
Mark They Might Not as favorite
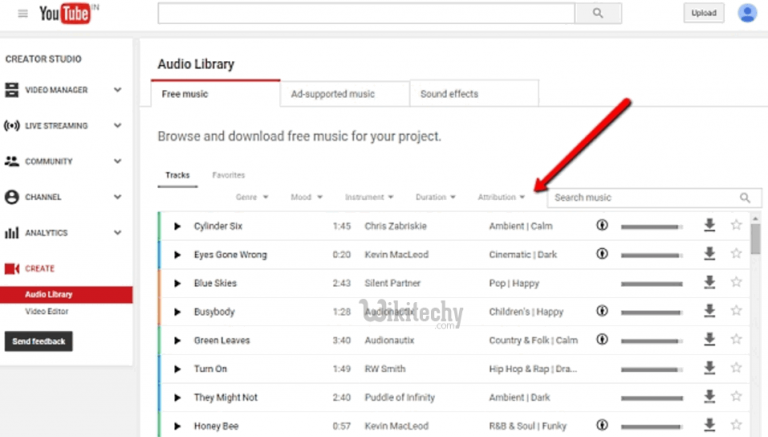click(x=737, y=398)
